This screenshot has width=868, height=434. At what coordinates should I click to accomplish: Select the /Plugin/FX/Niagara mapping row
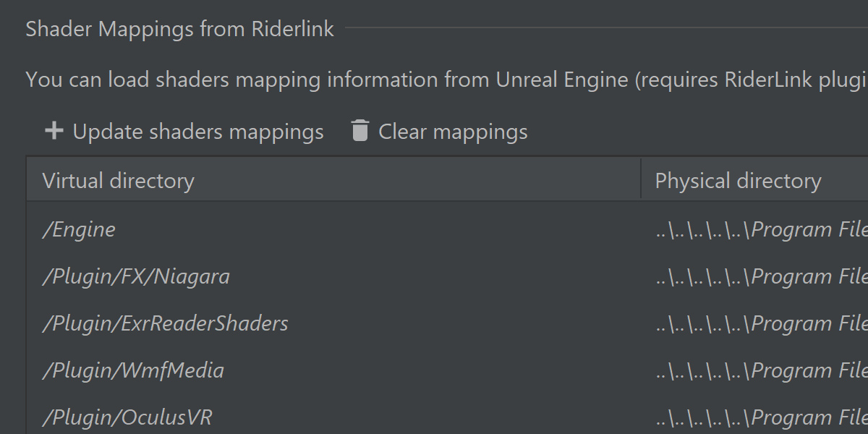[x=136, y=277]
